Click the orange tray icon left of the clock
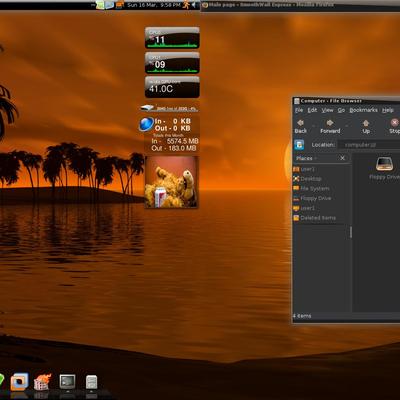400x400 pixels. tap(120, 5)
